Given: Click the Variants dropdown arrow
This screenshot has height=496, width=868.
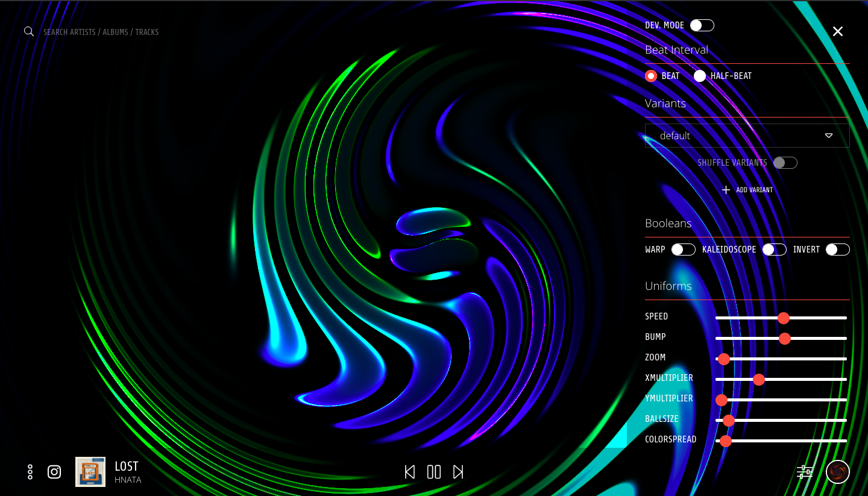Looking at the screenshot, I should [x=829, y=136].
